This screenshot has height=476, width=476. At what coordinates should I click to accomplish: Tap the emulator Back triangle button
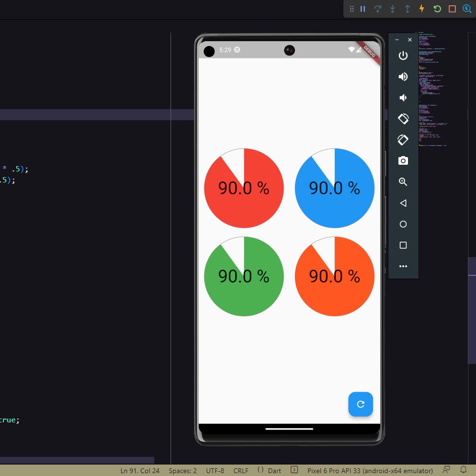pos(403,203)
